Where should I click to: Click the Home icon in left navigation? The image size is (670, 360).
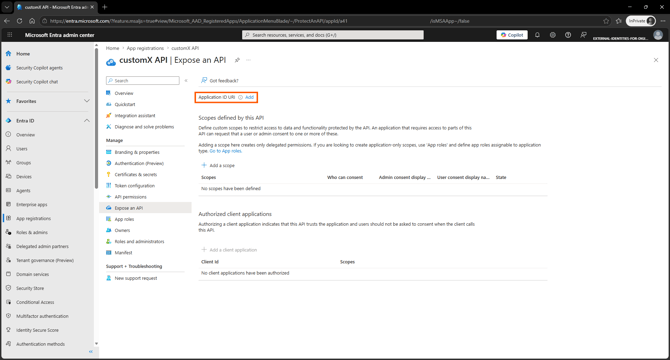point(8,54)
